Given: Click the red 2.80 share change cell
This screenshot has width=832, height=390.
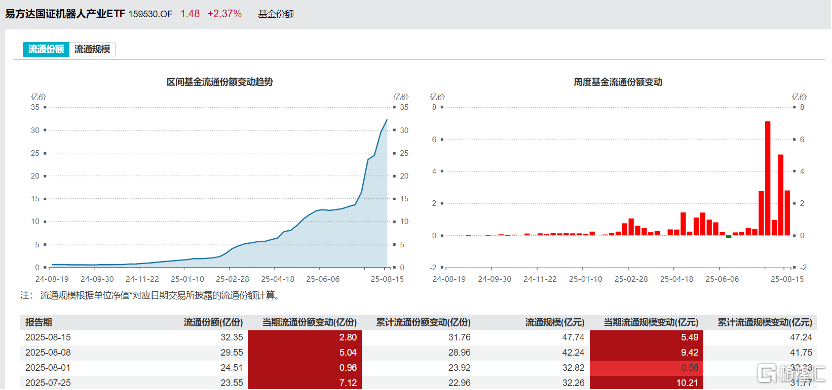Looking at the screenshot, I should pyautogui.click(x=305, y=337).
